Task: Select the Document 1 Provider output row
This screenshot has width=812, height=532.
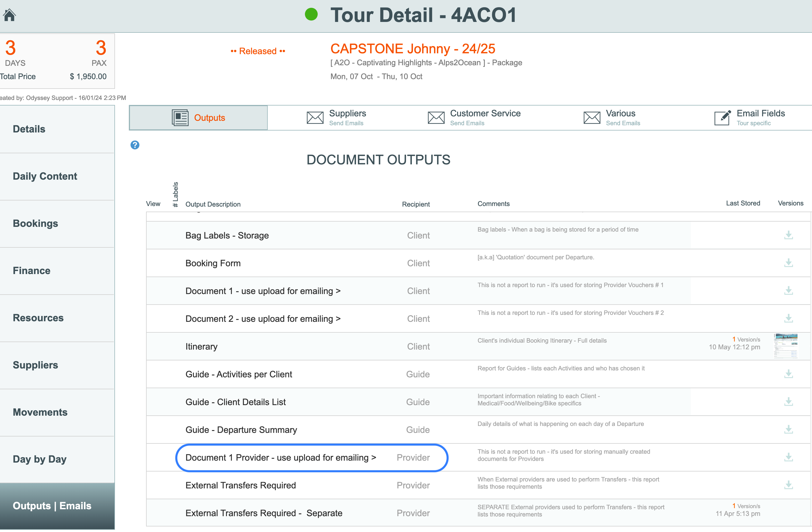Action: 280,458
